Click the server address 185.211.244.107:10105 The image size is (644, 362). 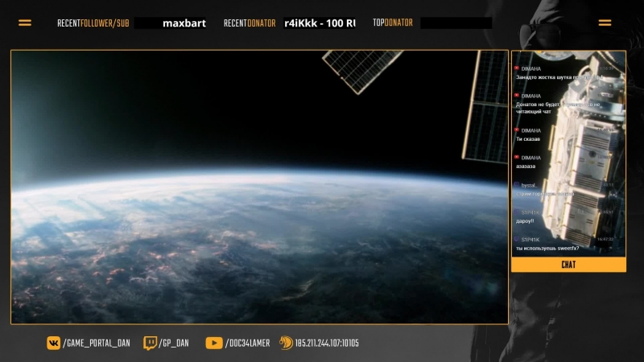click(x=327, y=343)
